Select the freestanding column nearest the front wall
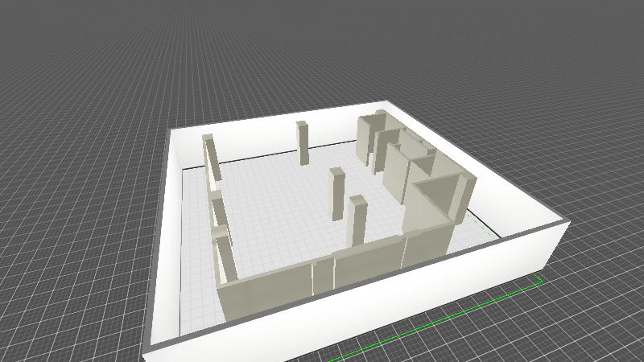The image size is (644, 362). (x=357, y=220)
